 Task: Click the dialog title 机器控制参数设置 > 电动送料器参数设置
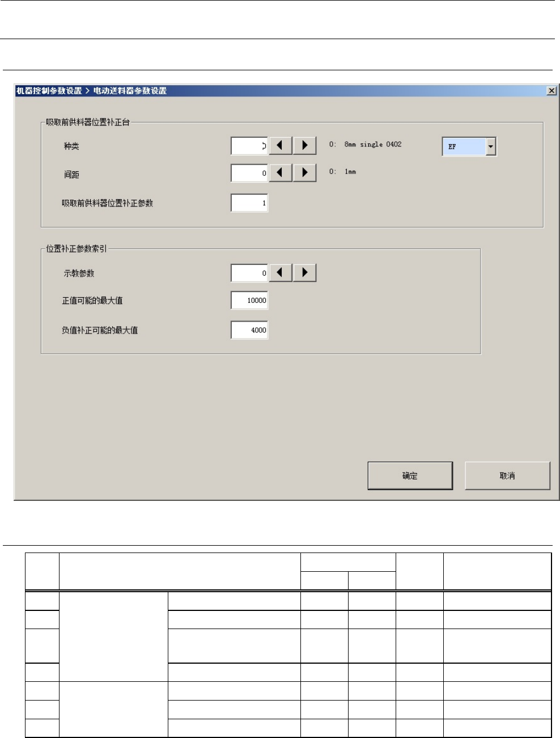tap(91, 91)
